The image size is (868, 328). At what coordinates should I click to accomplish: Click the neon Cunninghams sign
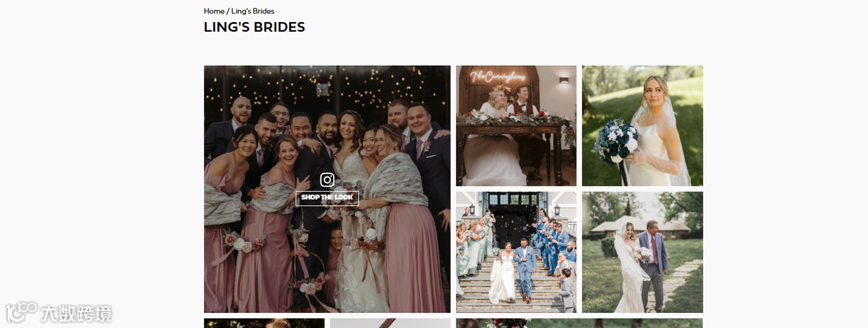point(498,76)
